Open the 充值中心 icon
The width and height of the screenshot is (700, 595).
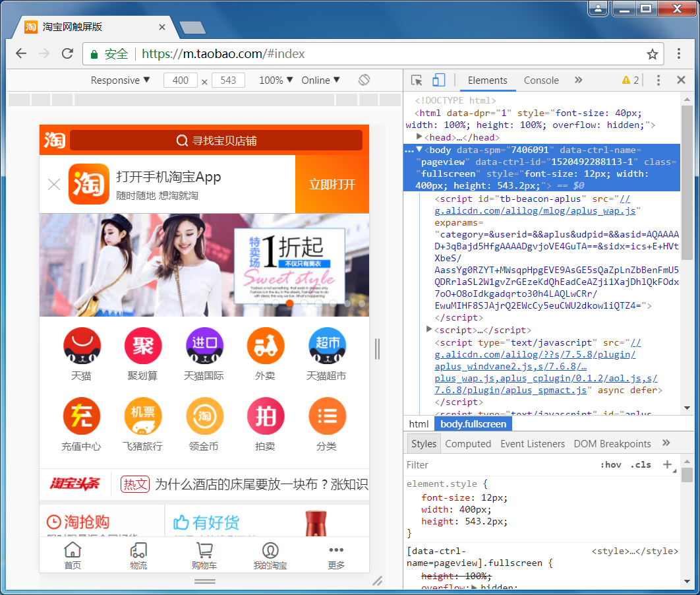(x=81, y=416)
